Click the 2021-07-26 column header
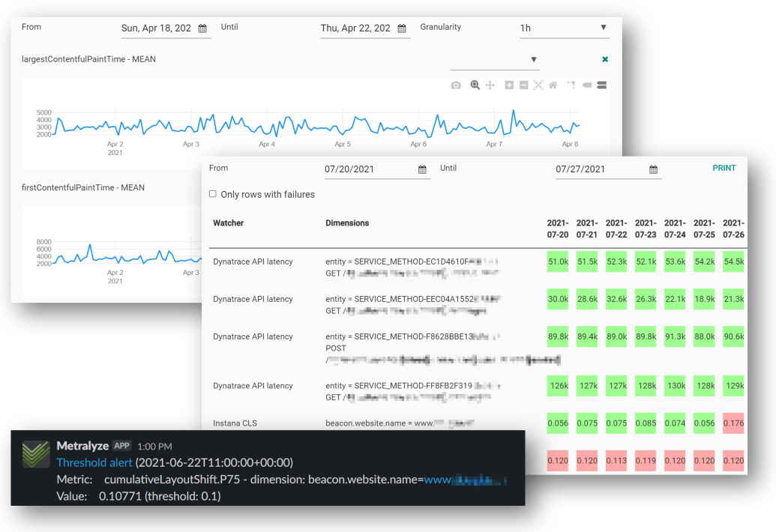 pos(733,229)
